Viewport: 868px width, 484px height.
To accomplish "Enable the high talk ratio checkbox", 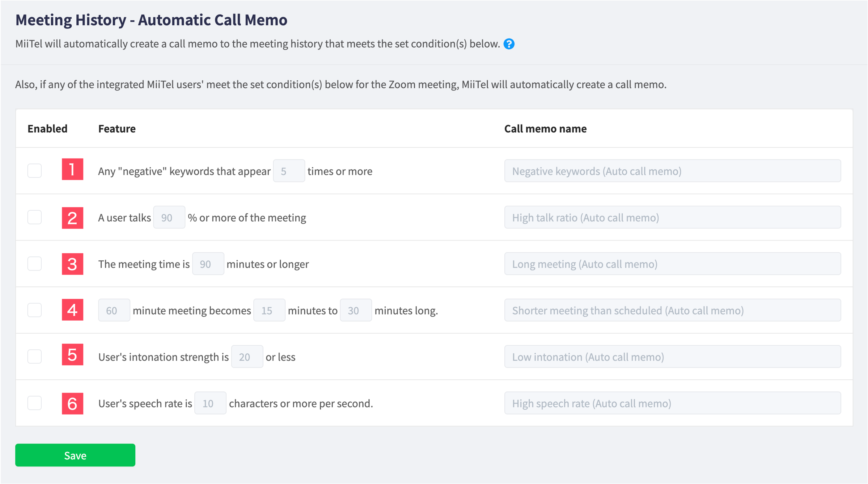I will 34,217.
